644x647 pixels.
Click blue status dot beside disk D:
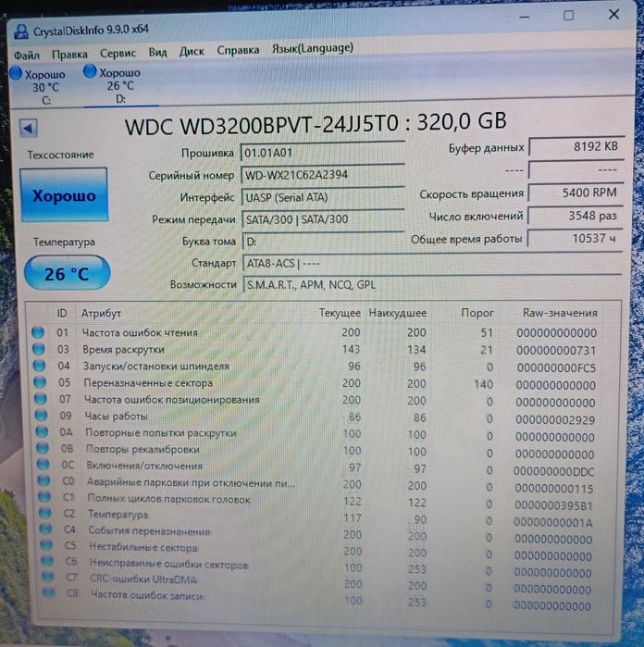pyautogui.click(x=90, y=71)
